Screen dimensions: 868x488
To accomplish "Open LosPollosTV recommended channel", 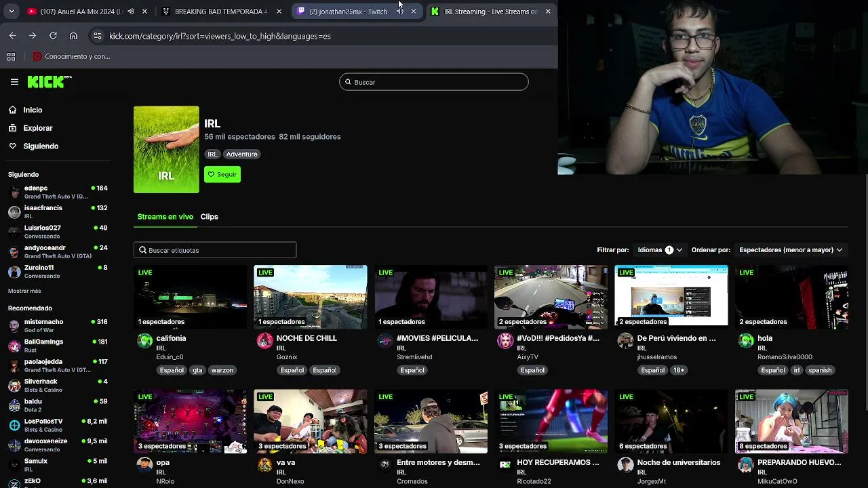I will 58,425.
